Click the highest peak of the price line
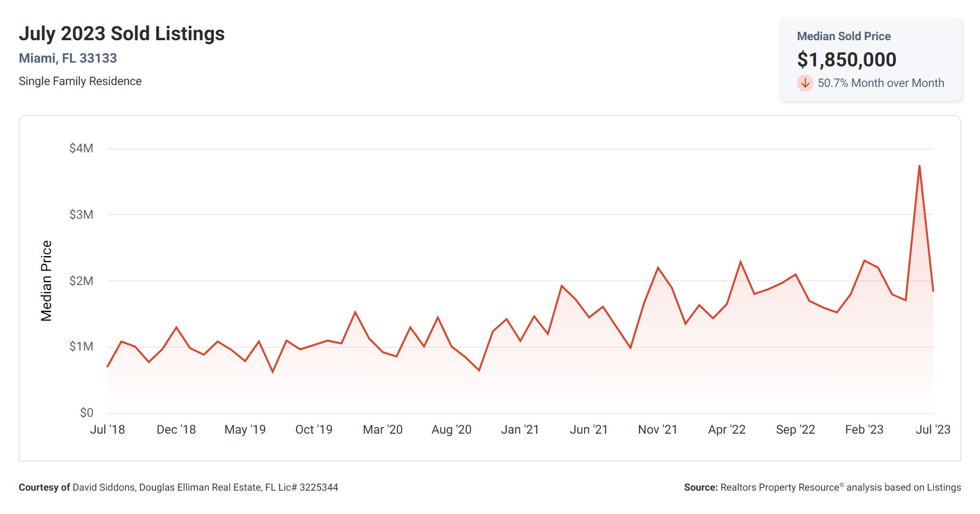 [x=919, y=166]
